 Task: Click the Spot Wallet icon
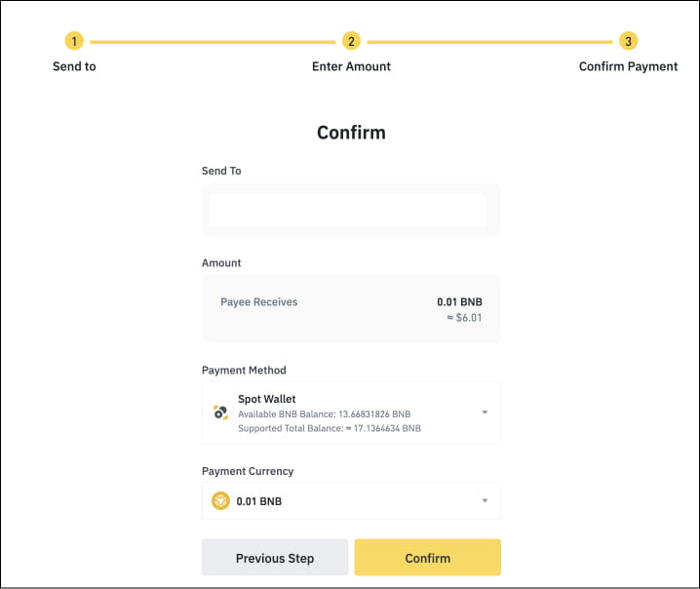click(220, 412)
